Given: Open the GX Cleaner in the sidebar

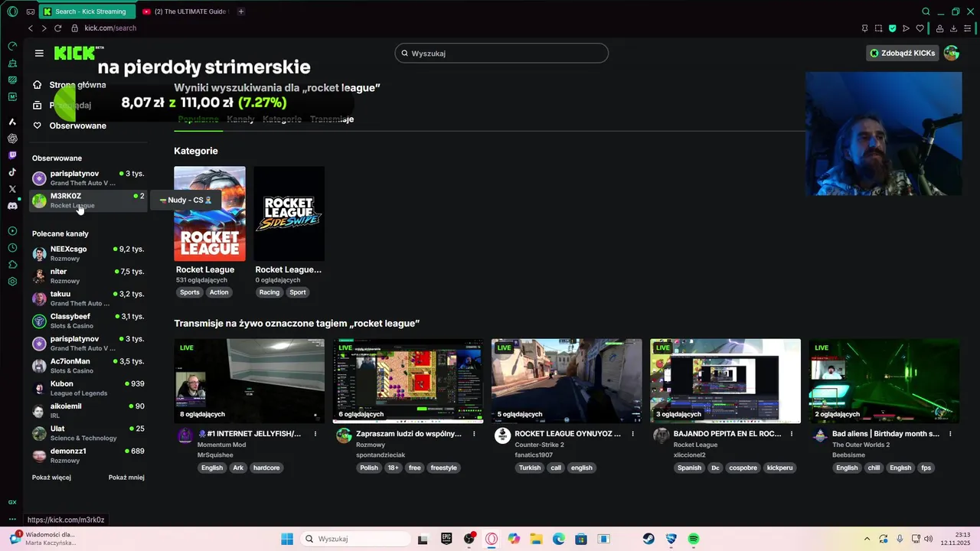Looking at the screenshot, I should 12,63.
